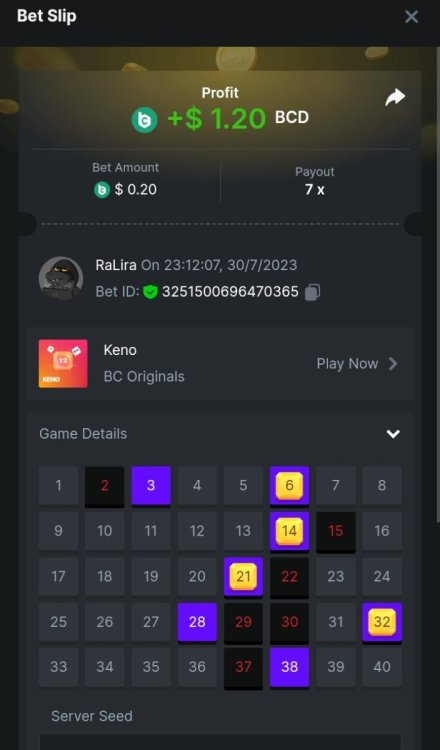The width and height of the screenshot is (440, 750).
Task: Copy the Bet ID with copy icon
Action: point(312,292)
